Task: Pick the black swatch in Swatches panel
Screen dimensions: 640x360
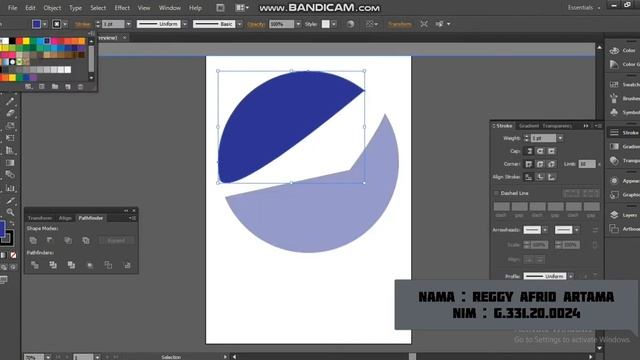Action: [x=12, y=41]
